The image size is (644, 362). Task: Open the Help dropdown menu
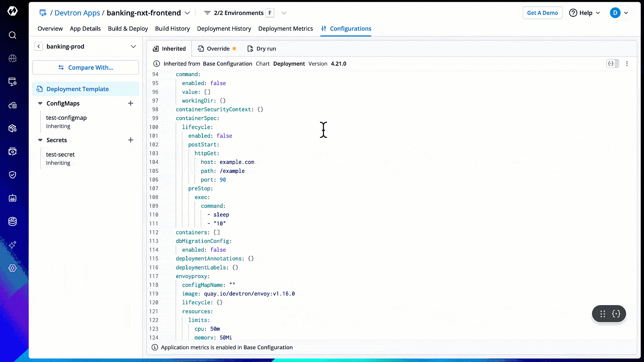tap(585, 13)
